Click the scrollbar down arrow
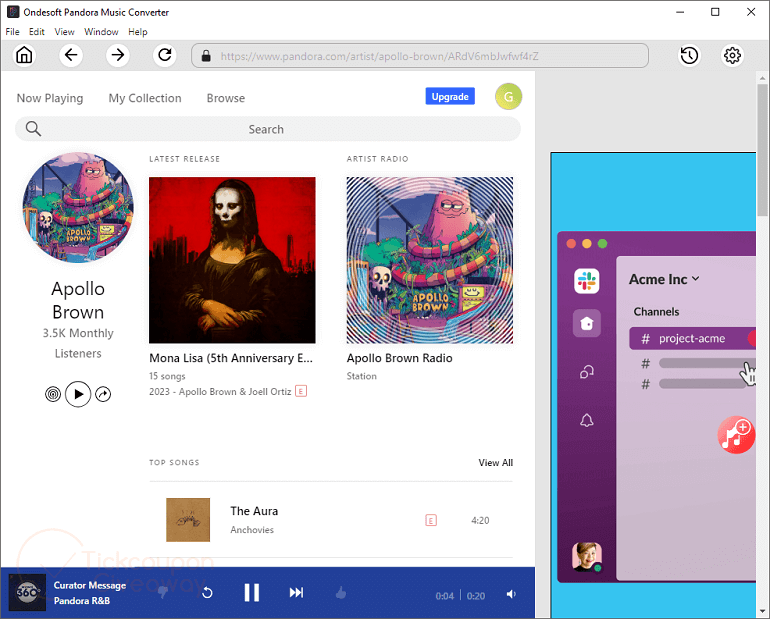Image resolution: width=770 pixels, height=619 pixels. (762, 611)
